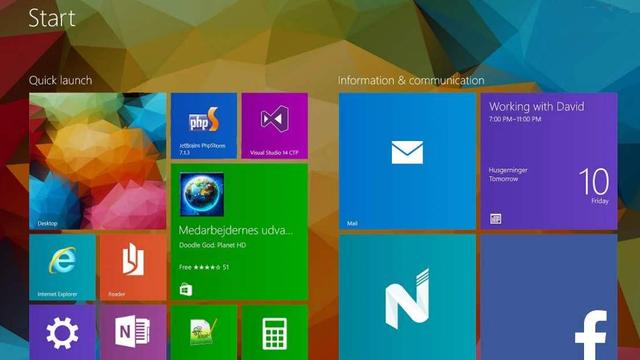Open green notepad-with-checkmark app tile
Image resolution: width=640 pixels, height=360 pixels.
204,333
